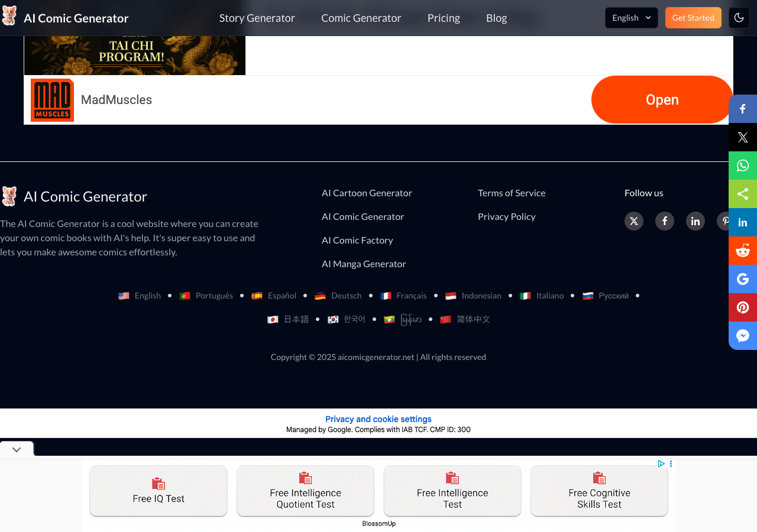Switch language to 简体中文

tap(473, 319)
